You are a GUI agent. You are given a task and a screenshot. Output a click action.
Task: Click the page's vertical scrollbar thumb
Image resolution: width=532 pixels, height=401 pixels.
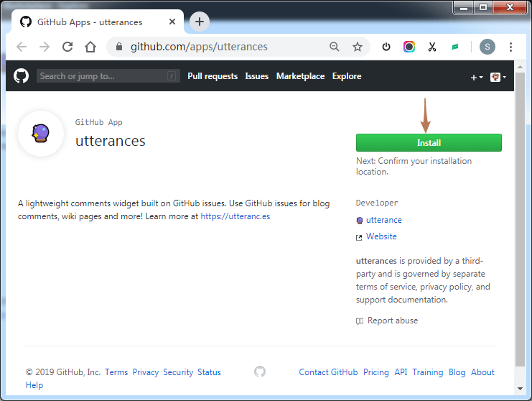[x=520, y=219]
